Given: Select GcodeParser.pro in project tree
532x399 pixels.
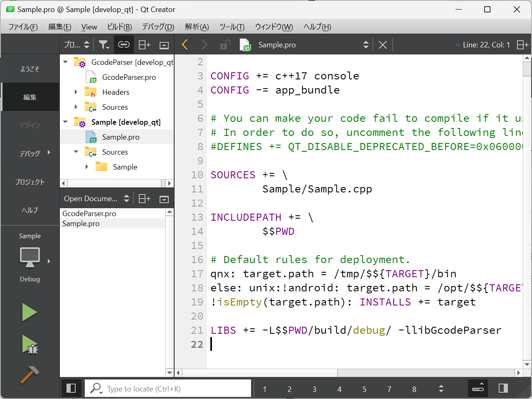Looking at the screenshot, I should [x=129, y=77].
